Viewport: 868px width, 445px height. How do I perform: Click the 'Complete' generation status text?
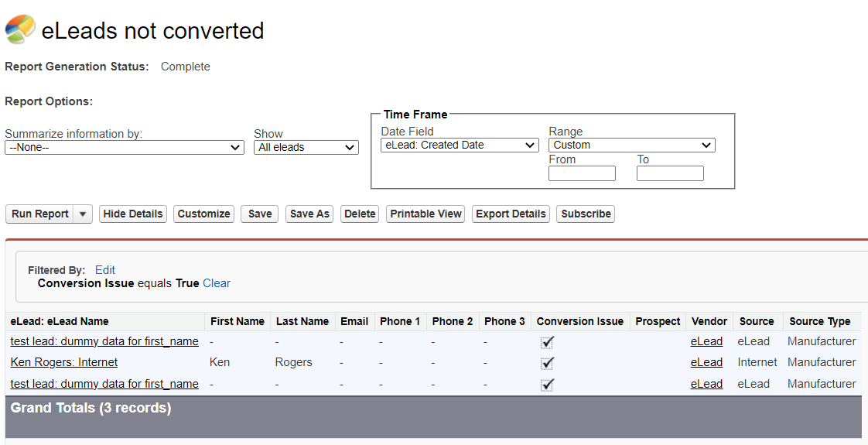point(186,67)
